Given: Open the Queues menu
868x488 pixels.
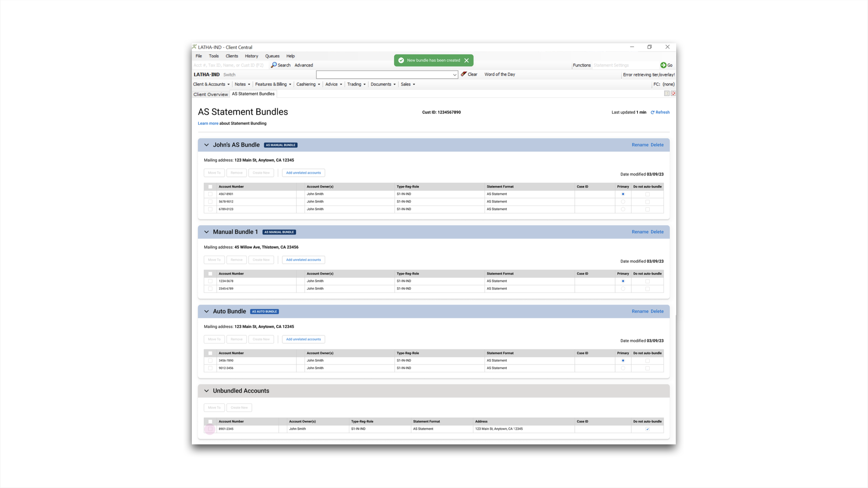Looking at the screenshot, I should pos(272,56).
